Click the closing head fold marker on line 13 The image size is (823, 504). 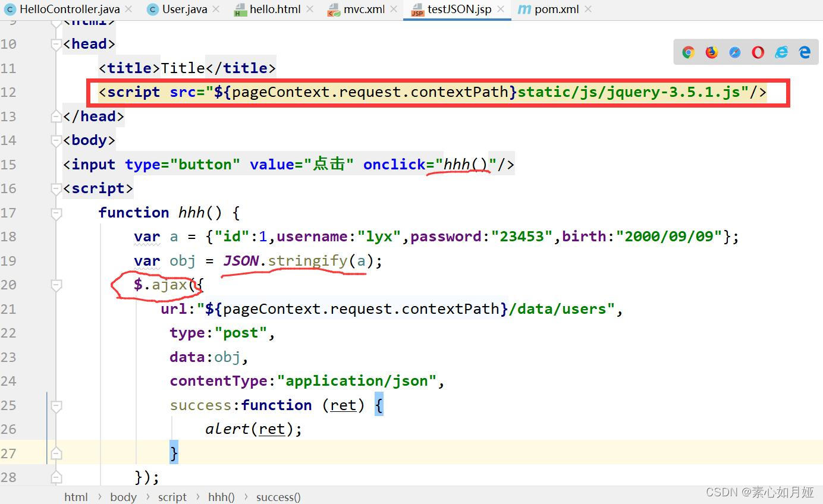(56, 116)
